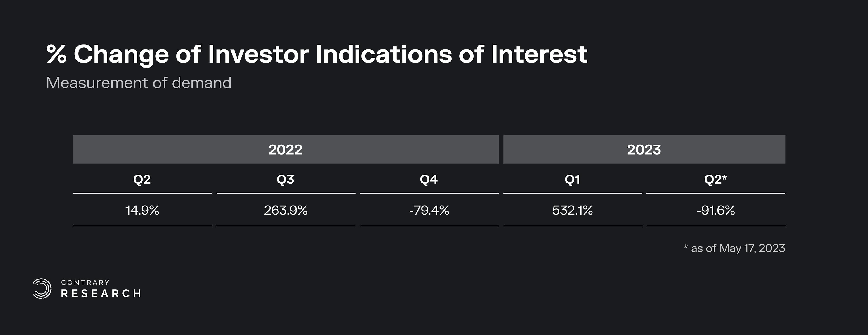Click the Q3 column header

coord(285,179)
